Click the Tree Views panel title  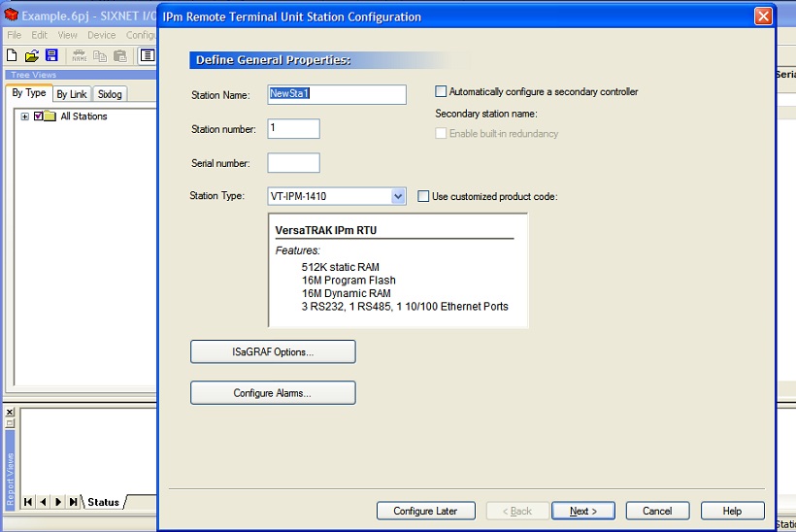click(x=34, y=75)
